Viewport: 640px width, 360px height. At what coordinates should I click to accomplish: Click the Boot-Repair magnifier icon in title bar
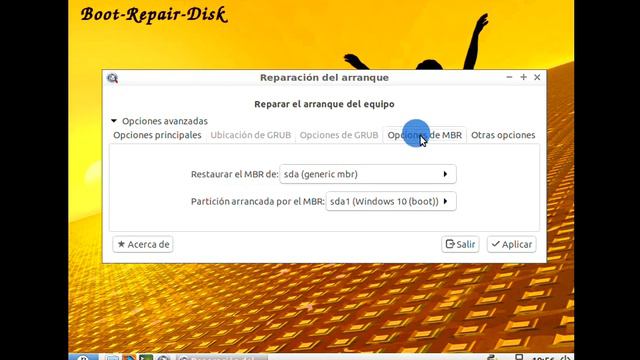(112, 78)
